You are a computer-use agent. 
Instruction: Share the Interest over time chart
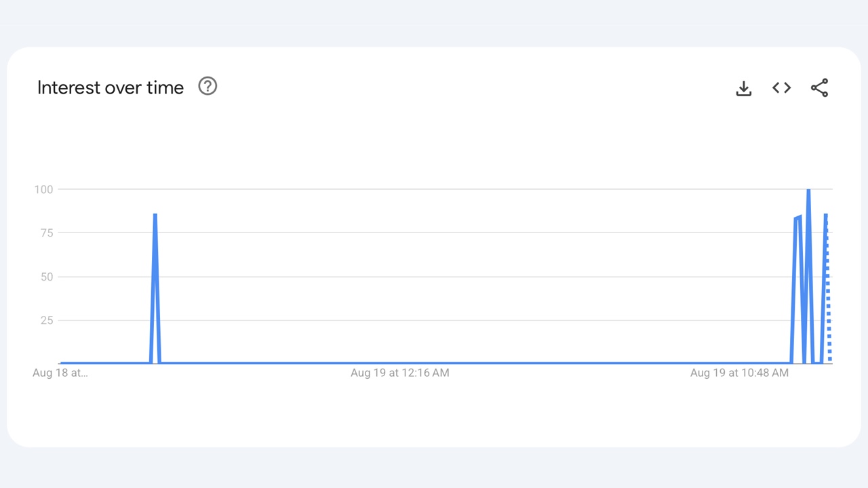click(820, 87)
